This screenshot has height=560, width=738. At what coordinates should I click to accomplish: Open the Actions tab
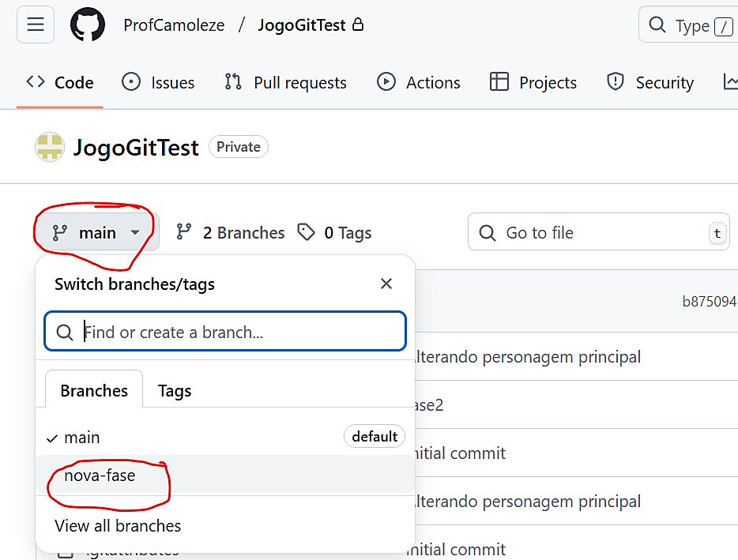click(419, 82)
